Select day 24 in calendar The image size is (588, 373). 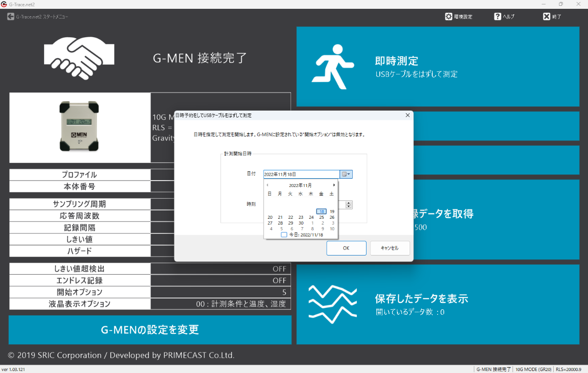coord(311,217)
